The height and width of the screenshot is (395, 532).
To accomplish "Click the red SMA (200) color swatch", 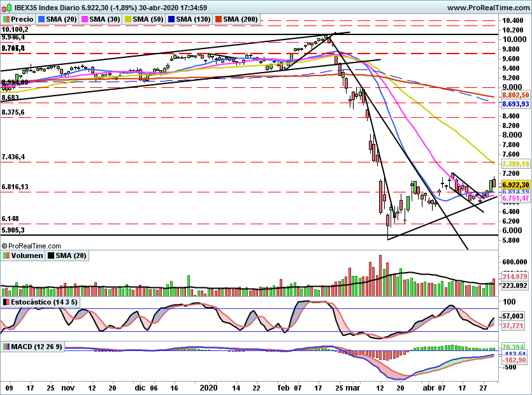I will tap(218, 19).
